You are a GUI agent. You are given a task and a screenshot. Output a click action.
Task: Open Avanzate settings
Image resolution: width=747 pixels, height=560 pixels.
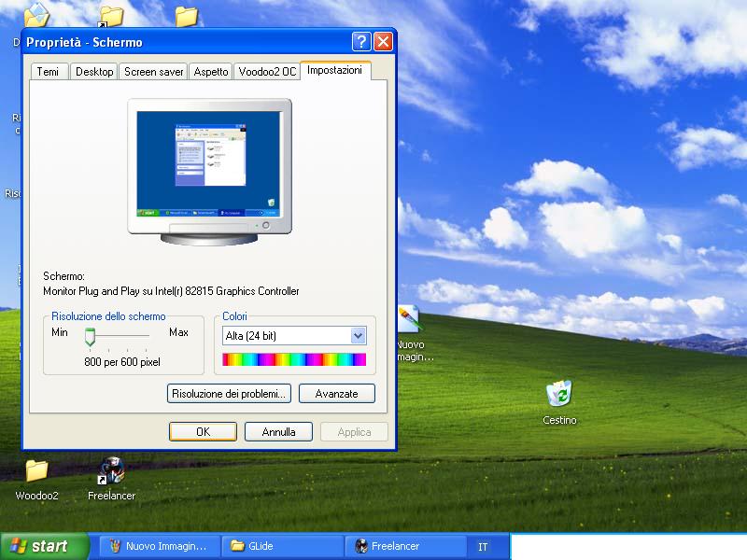point(336,394)
